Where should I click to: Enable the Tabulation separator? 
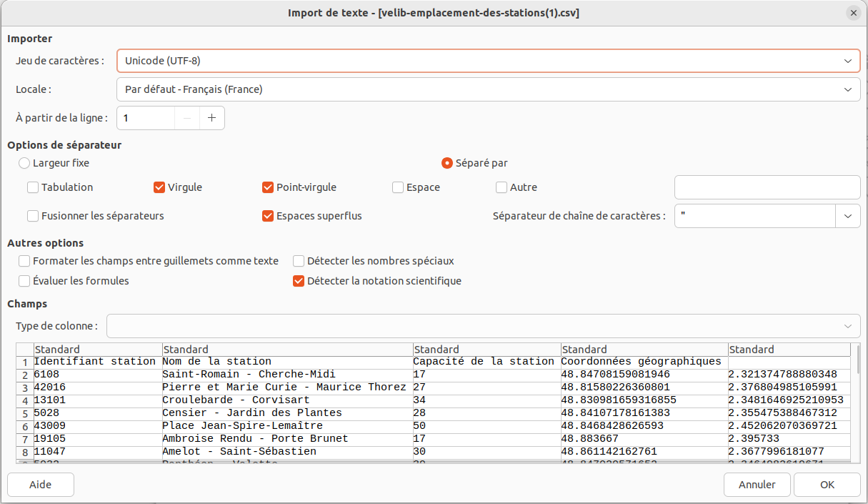pos(32,187)
